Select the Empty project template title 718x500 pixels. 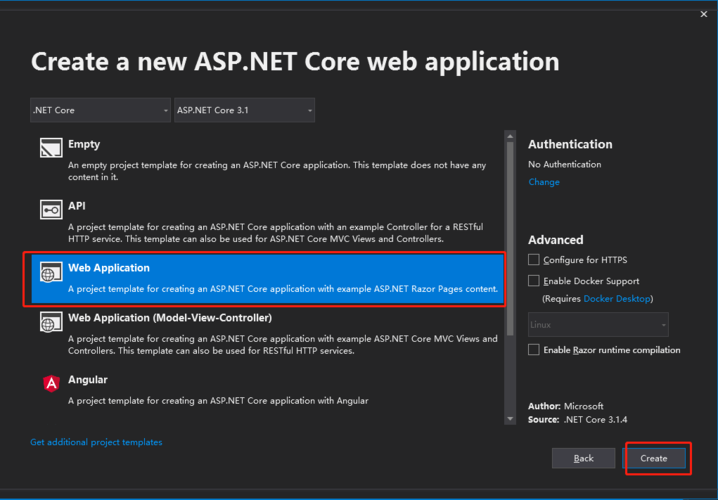pyautogui.click(x=84, y=144)
